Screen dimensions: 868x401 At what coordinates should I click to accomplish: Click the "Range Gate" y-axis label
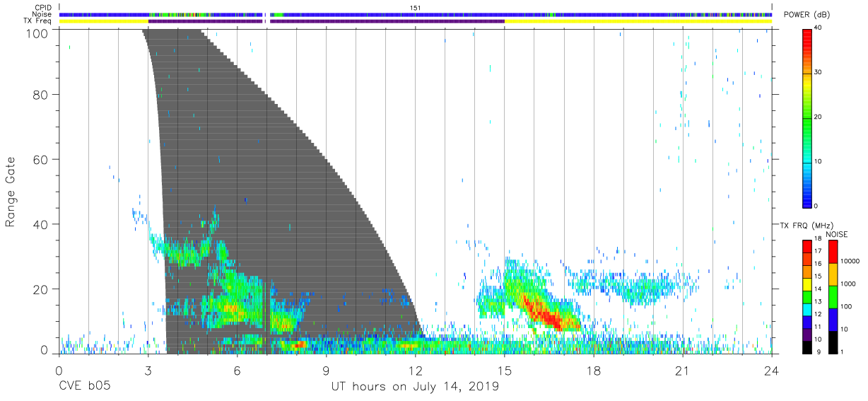[11, 191]
